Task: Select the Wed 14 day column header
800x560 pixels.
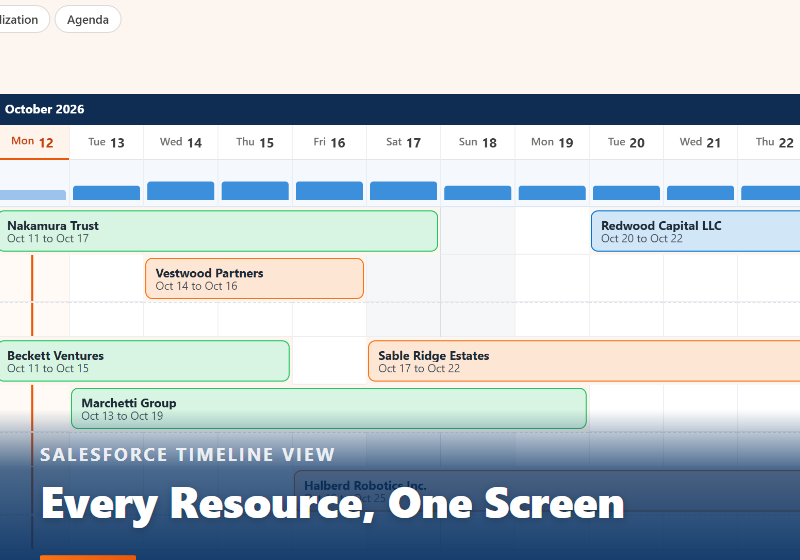Action: click(181, 142)
